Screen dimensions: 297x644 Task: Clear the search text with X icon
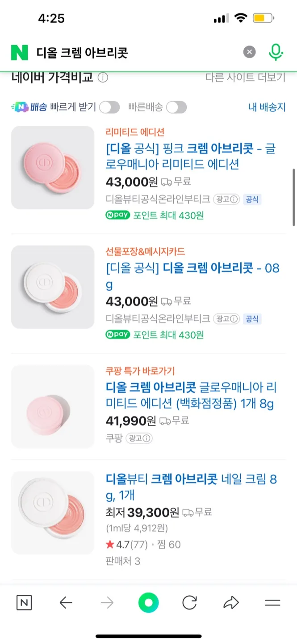tap(250, 52)
